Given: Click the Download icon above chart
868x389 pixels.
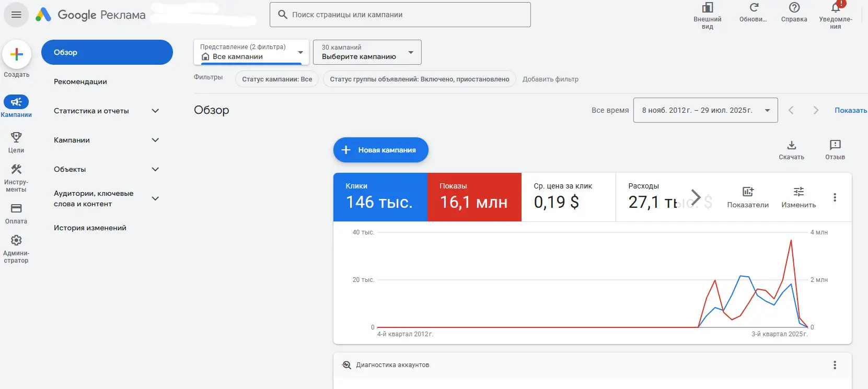Looking at the screenshot, I should [791, 145].
